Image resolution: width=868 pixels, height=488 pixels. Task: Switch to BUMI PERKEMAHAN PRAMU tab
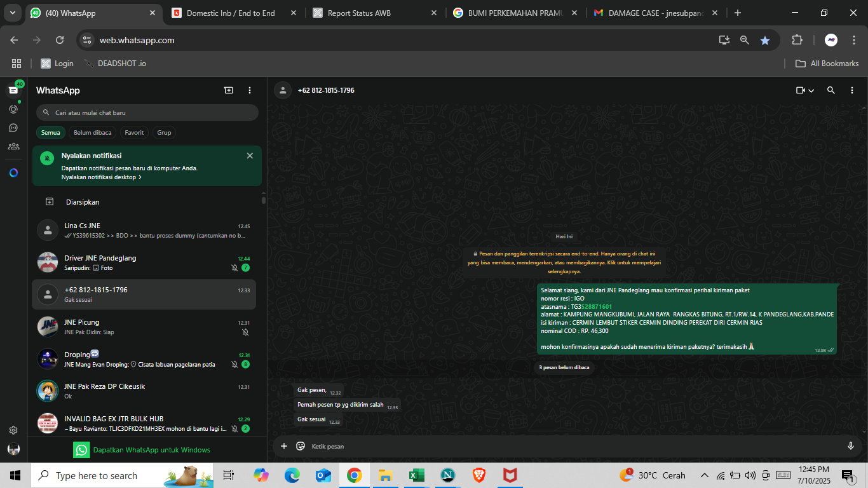[515, 13]
